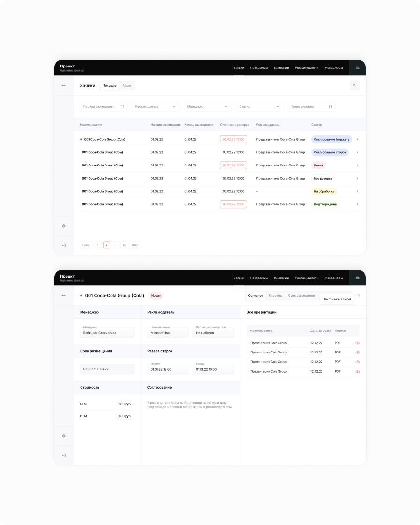The height and width of the screenshot is (525, 420).
Task: Click the Конец резерва filter field
Action: coord(311,107)
